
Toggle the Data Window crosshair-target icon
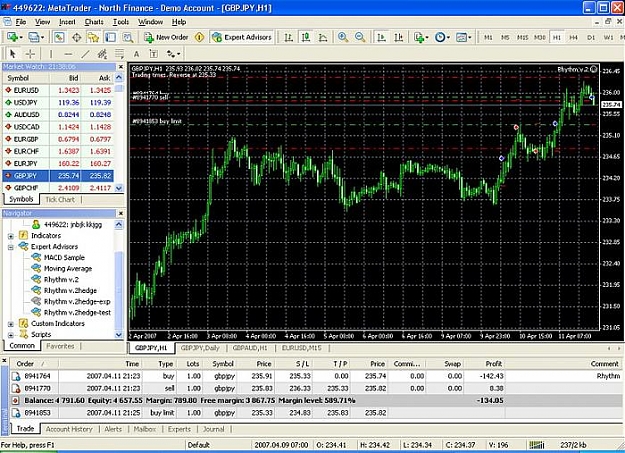pyautogui.click(x=77, y=37)
